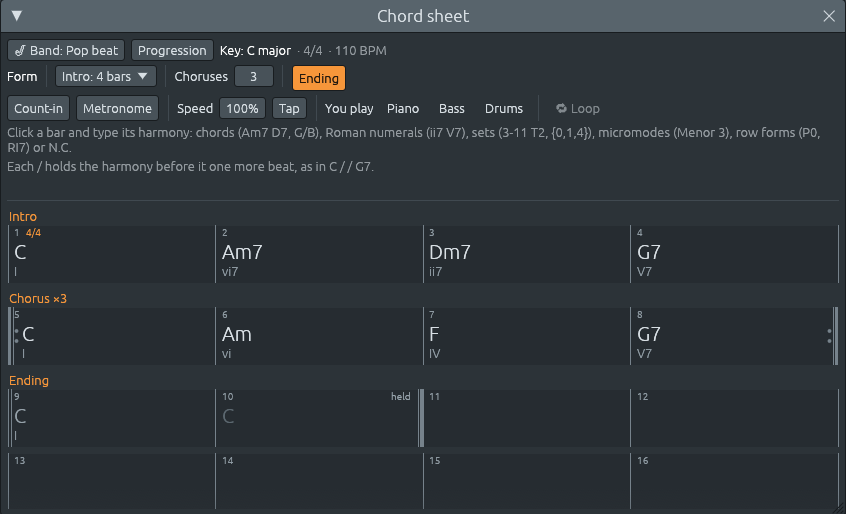This screenshot has height=514, width=846.
Task: Click the 110 BPM tempo text
Action: (x=360, y=51)
